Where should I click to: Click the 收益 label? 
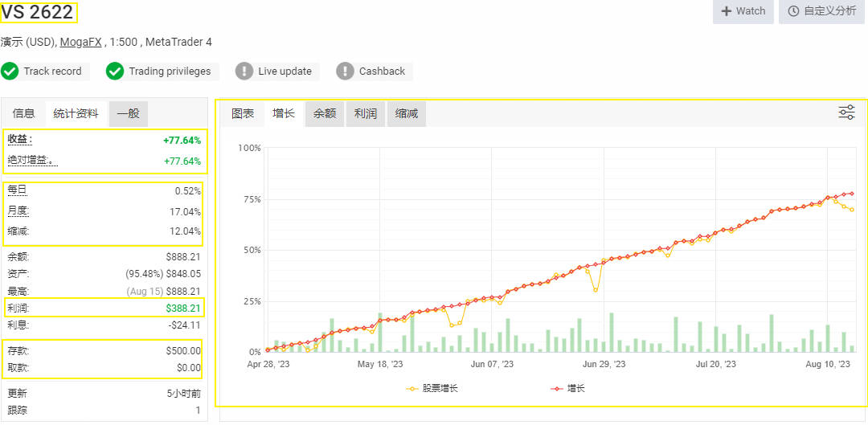coord(20,140)
